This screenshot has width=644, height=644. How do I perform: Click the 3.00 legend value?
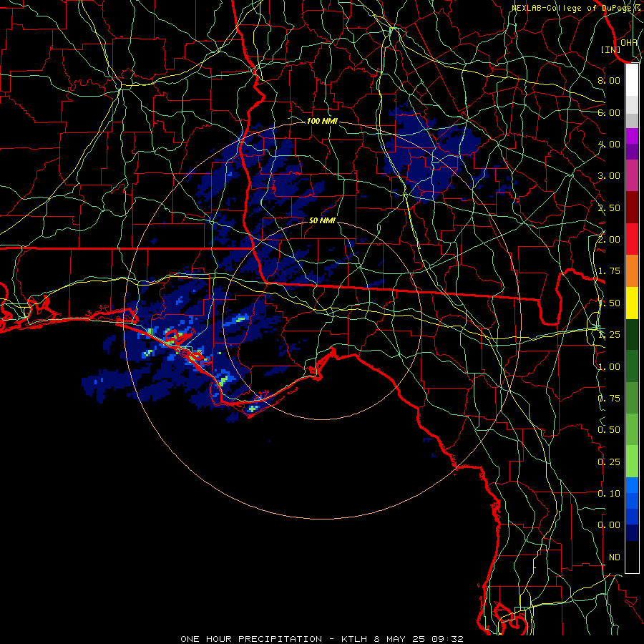click(609, 176)
